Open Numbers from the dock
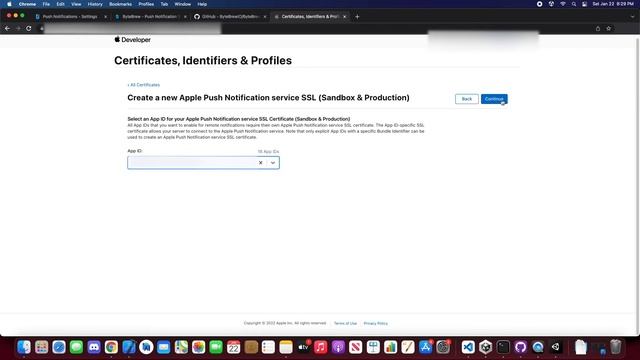640x360 pixels. tap(391, 347)
